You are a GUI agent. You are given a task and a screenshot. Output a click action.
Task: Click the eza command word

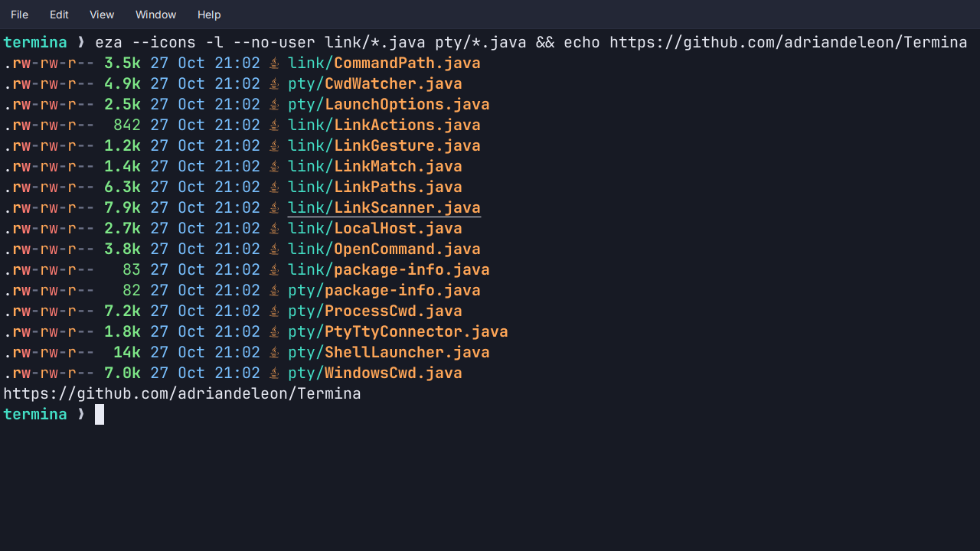[109, 42]
